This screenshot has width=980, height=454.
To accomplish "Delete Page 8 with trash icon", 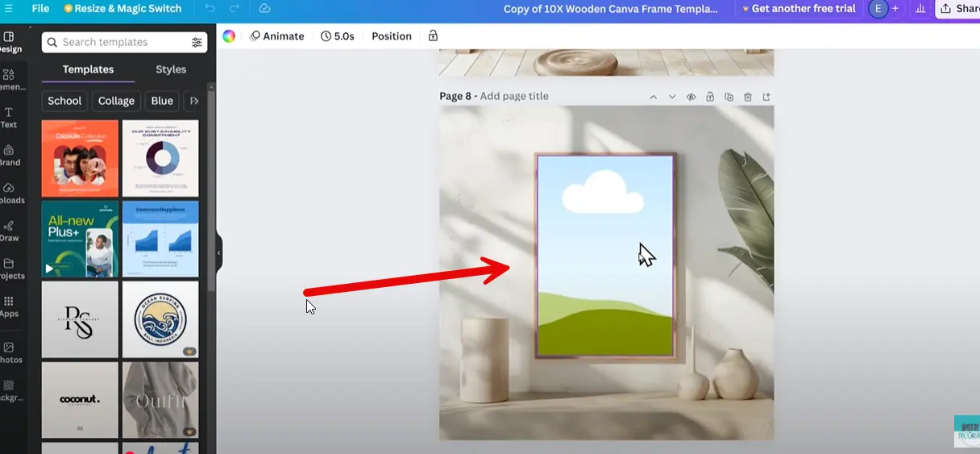I will coord(748,97).
